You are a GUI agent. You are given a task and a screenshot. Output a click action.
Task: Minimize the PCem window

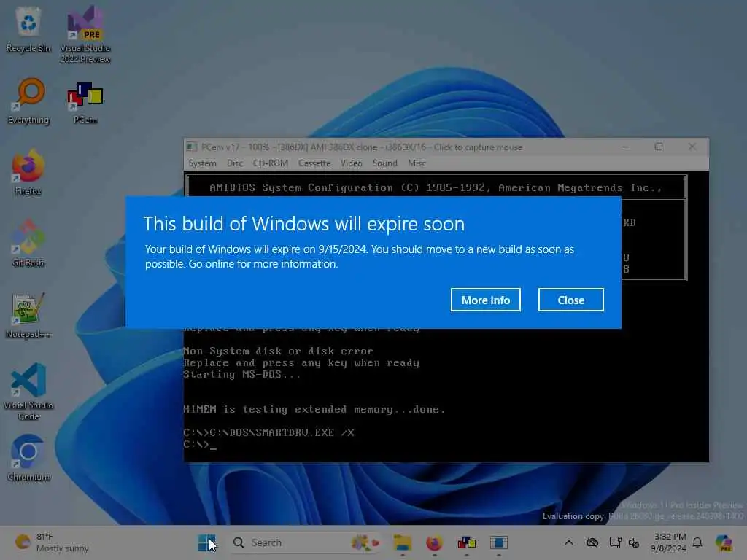(x=626, y=147)
